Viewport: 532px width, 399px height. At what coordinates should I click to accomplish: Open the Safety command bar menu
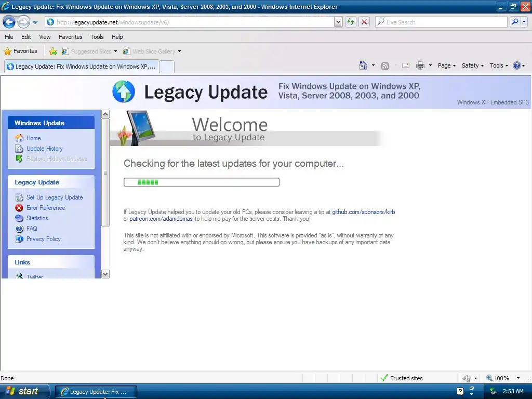click(x=472, y=65)
